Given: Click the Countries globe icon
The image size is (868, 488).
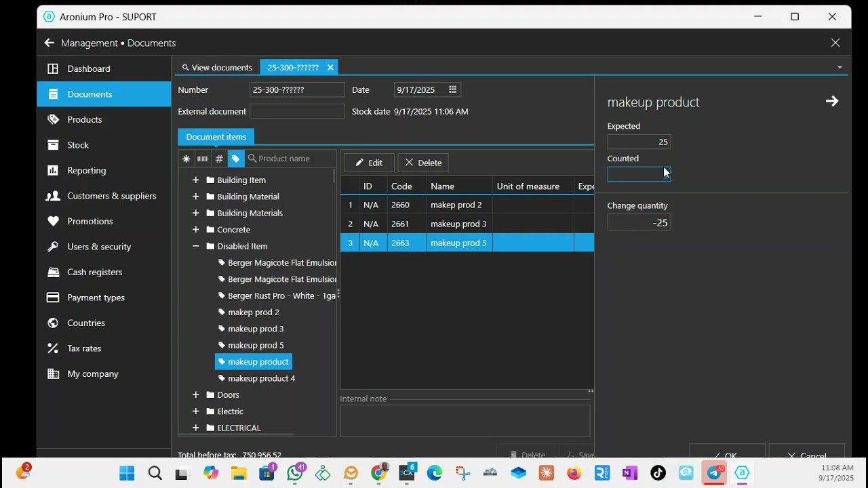Looking at the screenshot, I should pyautogui.click(x=53, y=323).
